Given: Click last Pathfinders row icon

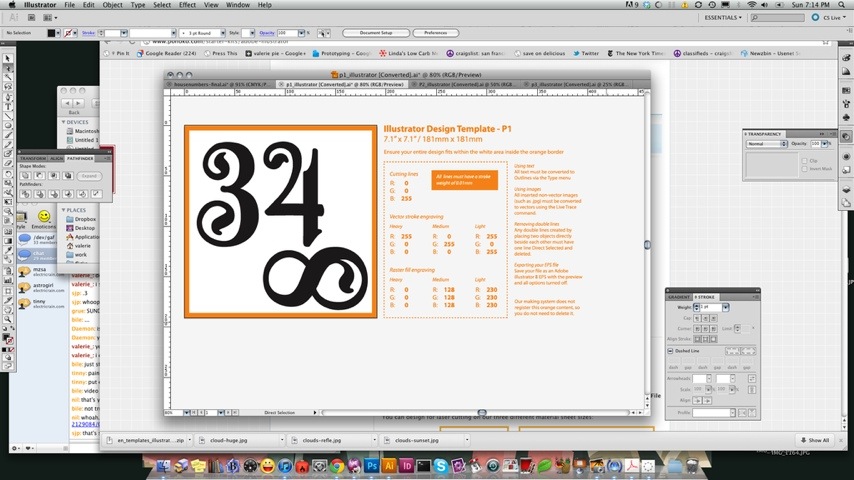Looking at the screenshot, I should [x=96, y=193].
